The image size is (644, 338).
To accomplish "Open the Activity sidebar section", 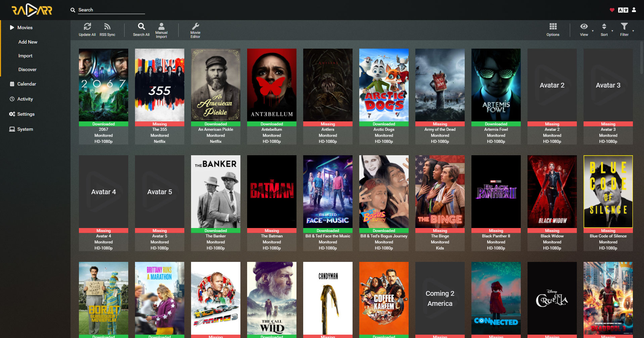I will click(25, 99).
